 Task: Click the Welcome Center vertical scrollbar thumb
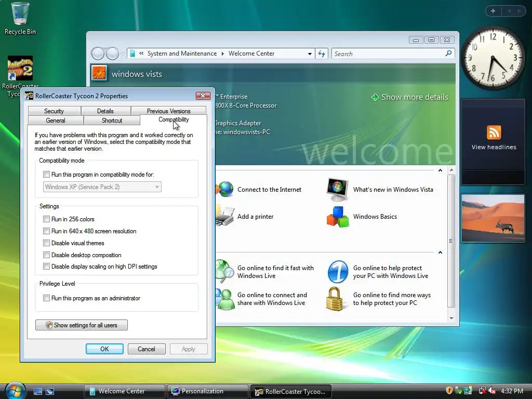(451, 241)
